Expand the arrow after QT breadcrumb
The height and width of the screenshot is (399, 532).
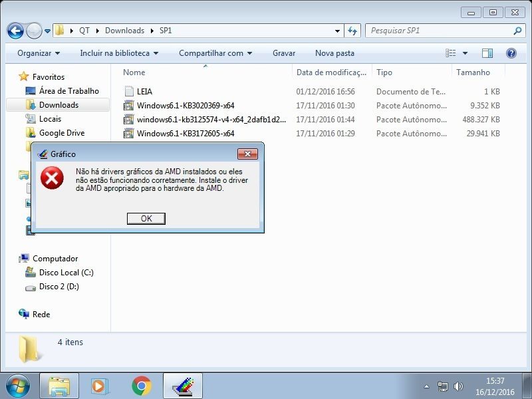(98, 31)
